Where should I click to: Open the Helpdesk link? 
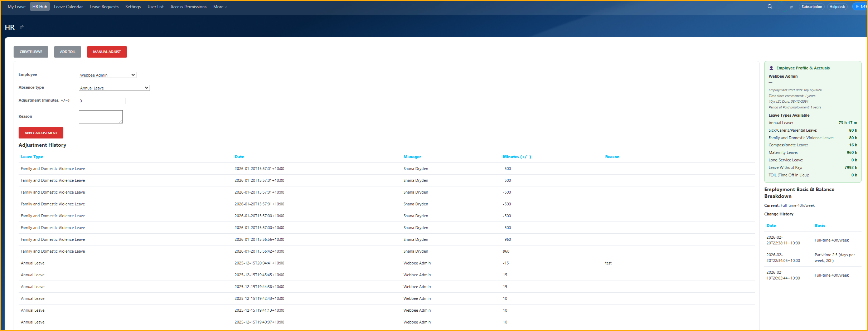click(x=837, y=7)
